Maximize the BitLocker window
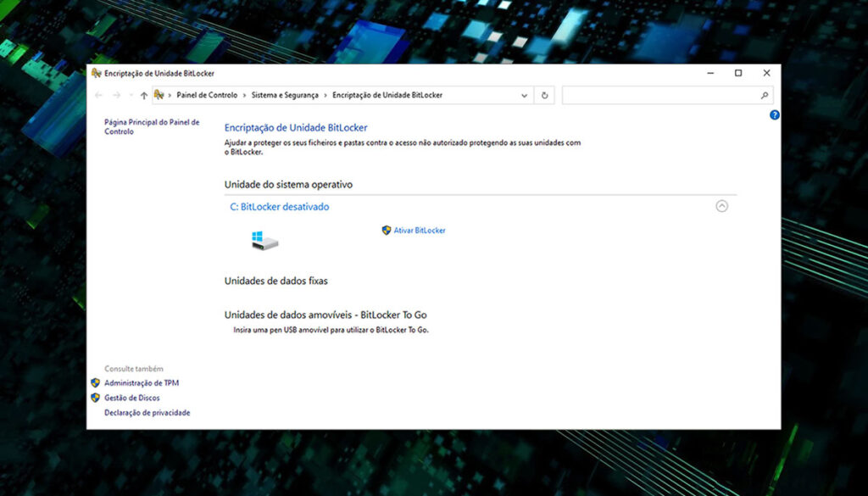Image resolution: width=868 pixels, height=496 pixels. 738,73
